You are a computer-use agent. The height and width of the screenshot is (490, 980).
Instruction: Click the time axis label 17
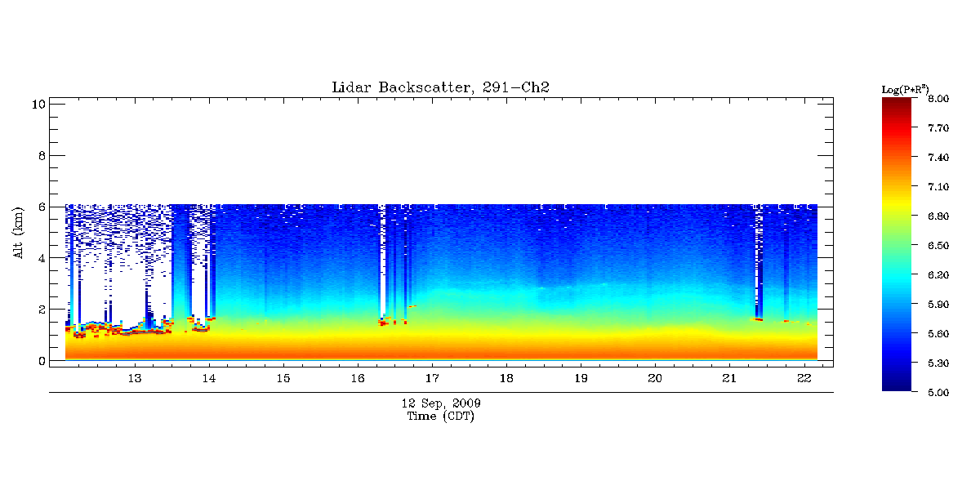point(432,379)
